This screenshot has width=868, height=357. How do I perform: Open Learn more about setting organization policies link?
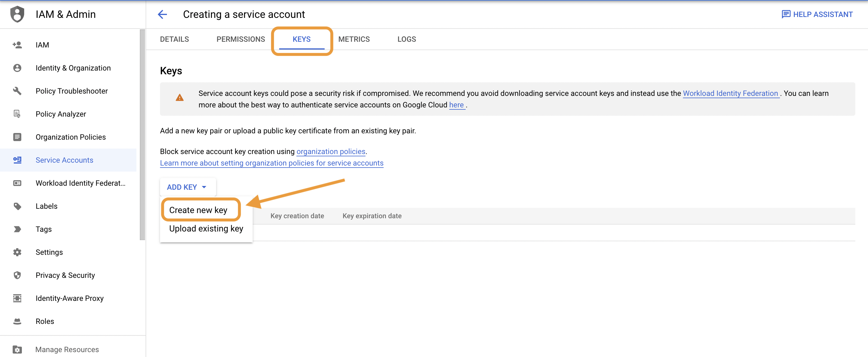272,163
